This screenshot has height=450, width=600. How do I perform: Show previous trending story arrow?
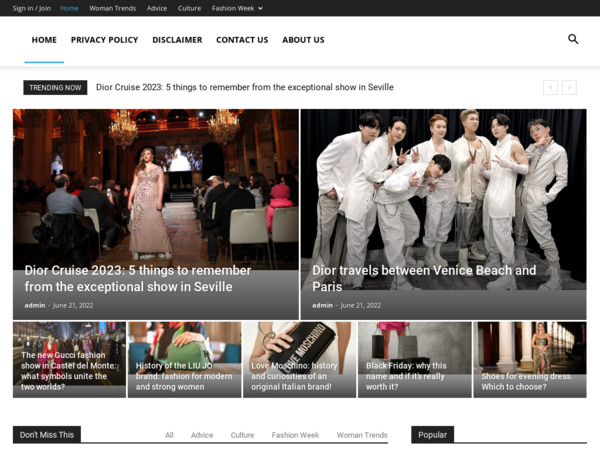click(x=550, y=88)
